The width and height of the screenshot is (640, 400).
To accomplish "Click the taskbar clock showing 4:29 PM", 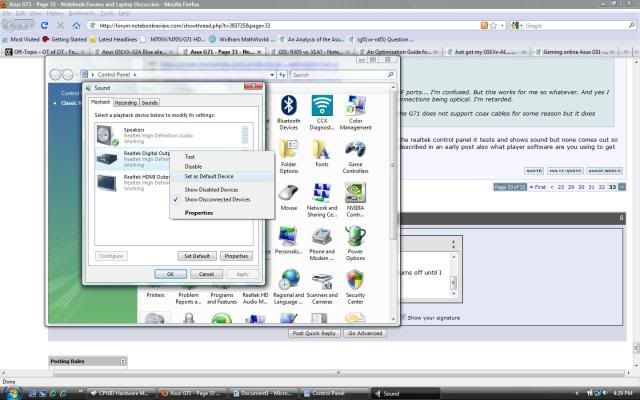I will [x=623, y=393].
